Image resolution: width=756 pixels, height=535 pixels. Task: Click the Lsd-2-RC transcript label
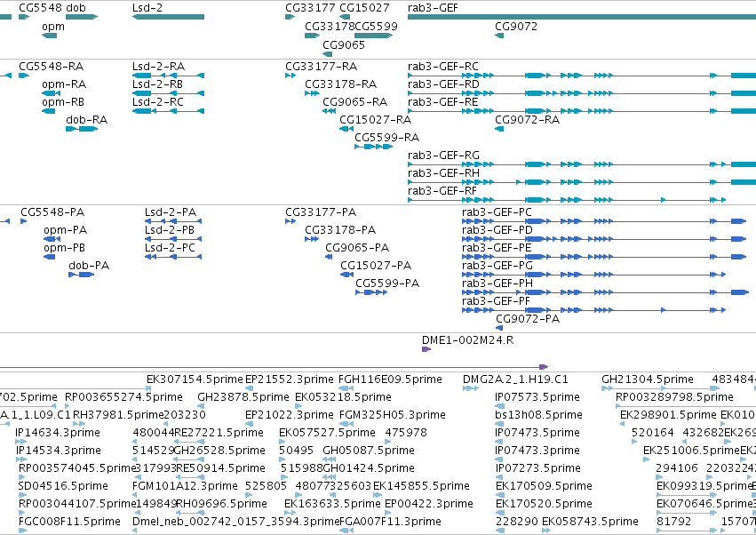point(158,102)
